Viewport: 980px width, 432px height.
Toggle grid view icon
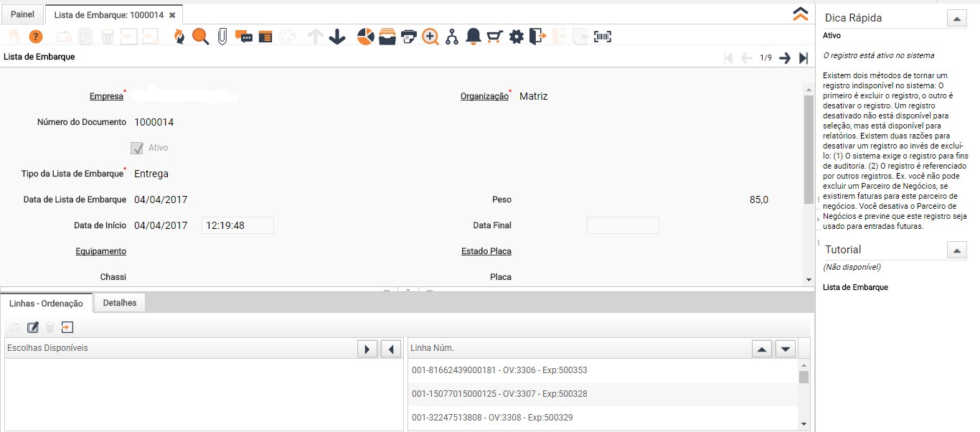pyautogui.click(x=265, y=37)
